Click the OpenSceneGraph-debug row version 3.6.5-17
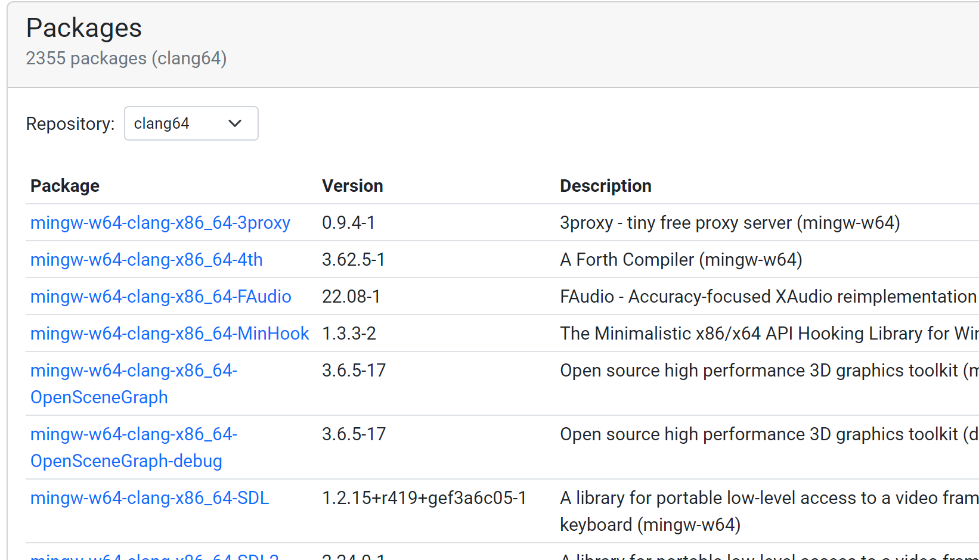Image resolution: width=979 pixels, height=560 pixels. tap(354, 434)
